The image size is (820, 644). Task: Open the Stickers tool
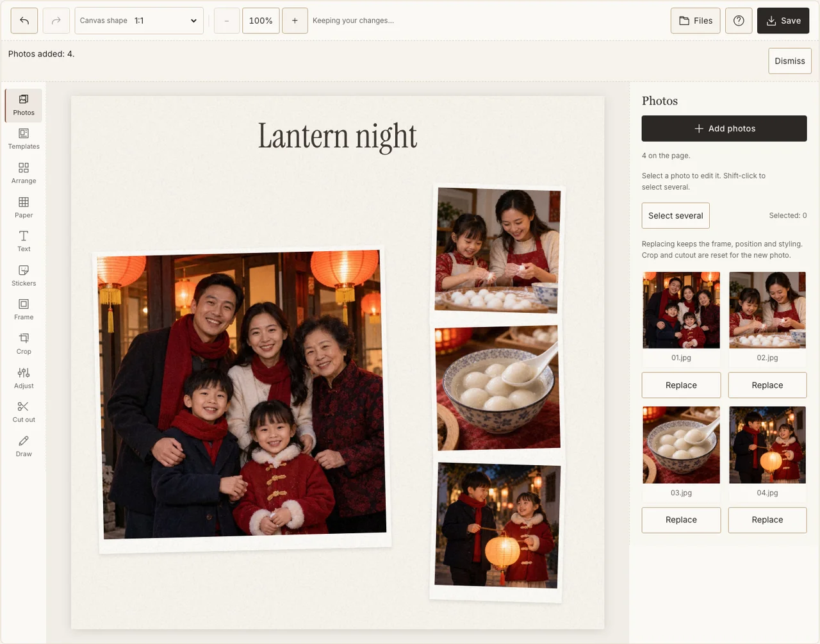(24, 276)
